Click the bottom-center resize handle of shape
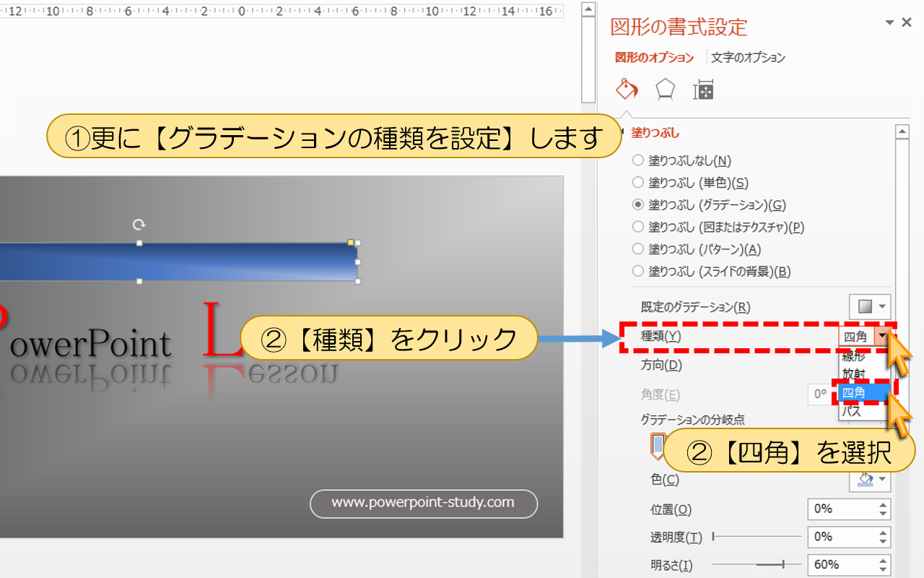The height and width of the screenshot is (578, 924). [x=139, y=281]
